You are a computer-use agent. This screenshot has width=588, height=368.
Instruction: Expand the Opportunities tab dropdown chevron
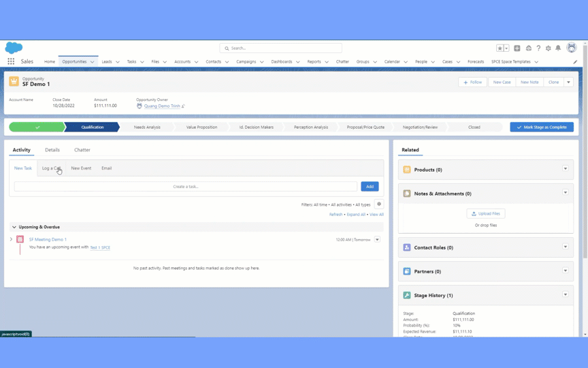point(93,62)
